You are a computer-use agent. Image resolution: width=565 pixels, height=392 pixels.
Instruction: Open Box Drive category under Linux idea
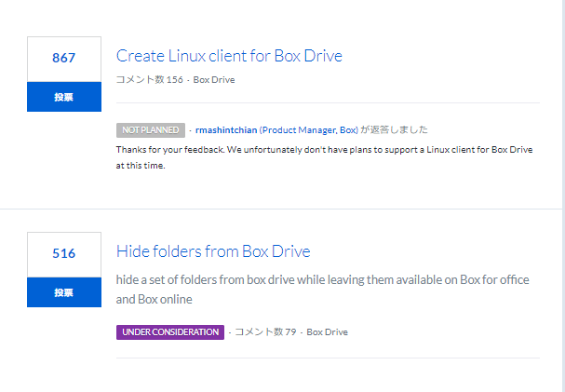(214, 80)
